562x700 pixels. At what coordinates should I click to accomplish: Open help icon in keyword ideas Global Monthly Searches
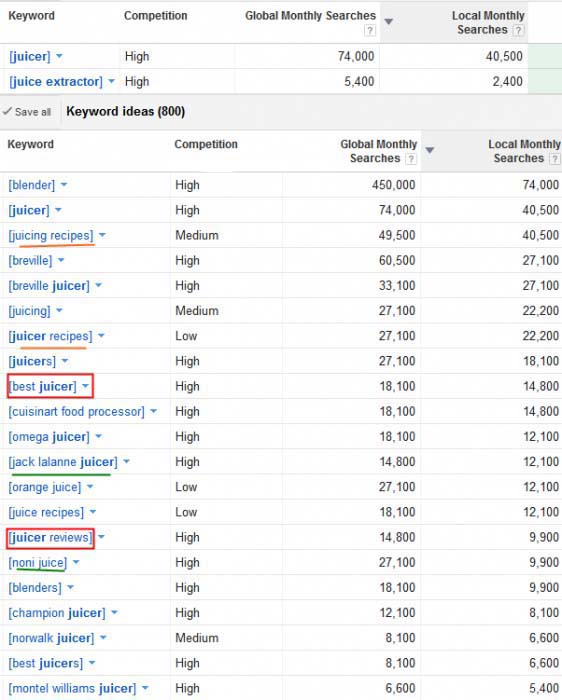coord(411,159)
